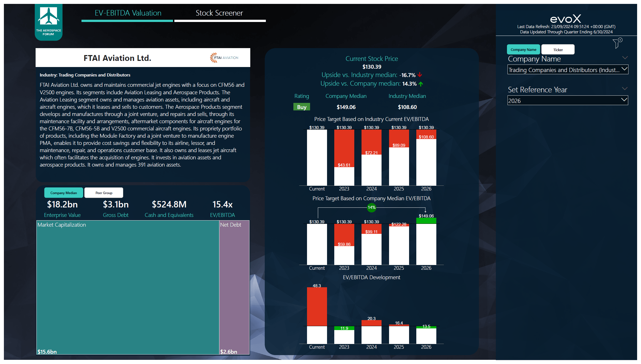Click the $2.6bn net debt label
641x364 pixels.
pyautogui.click(x=229, y=352)
